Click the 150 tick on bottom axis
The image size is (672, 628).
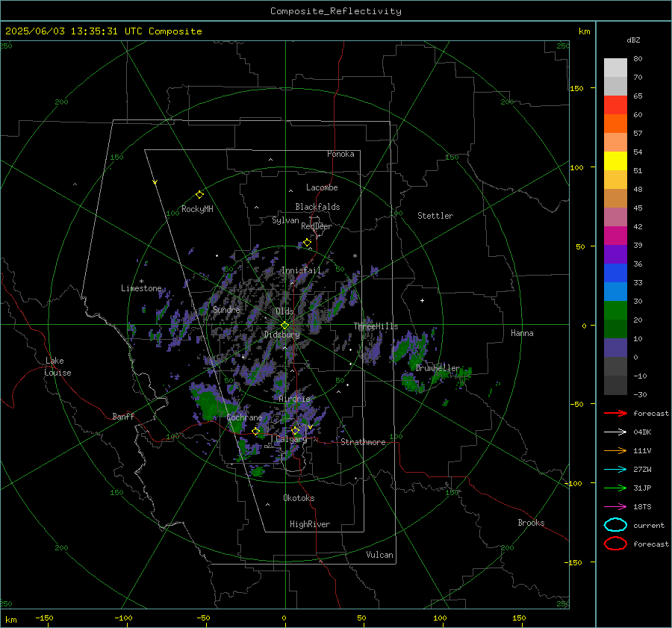click(519, 618)
